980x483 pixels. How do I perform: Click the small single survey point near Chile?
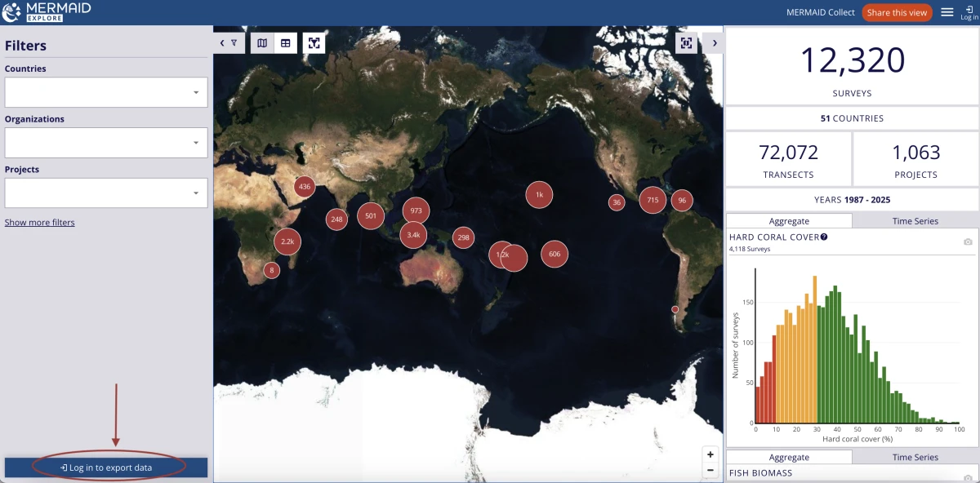click(x=675, y=309)
